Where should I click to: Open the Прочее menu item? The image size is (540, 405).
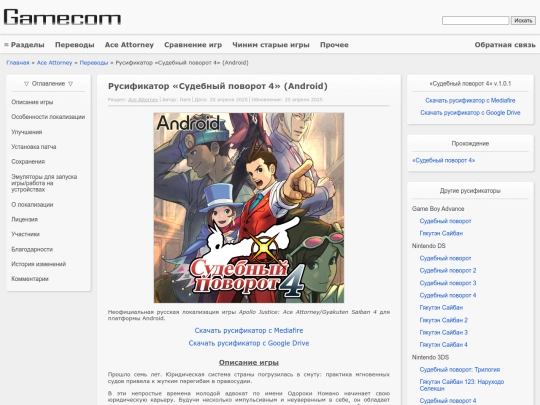334,45
